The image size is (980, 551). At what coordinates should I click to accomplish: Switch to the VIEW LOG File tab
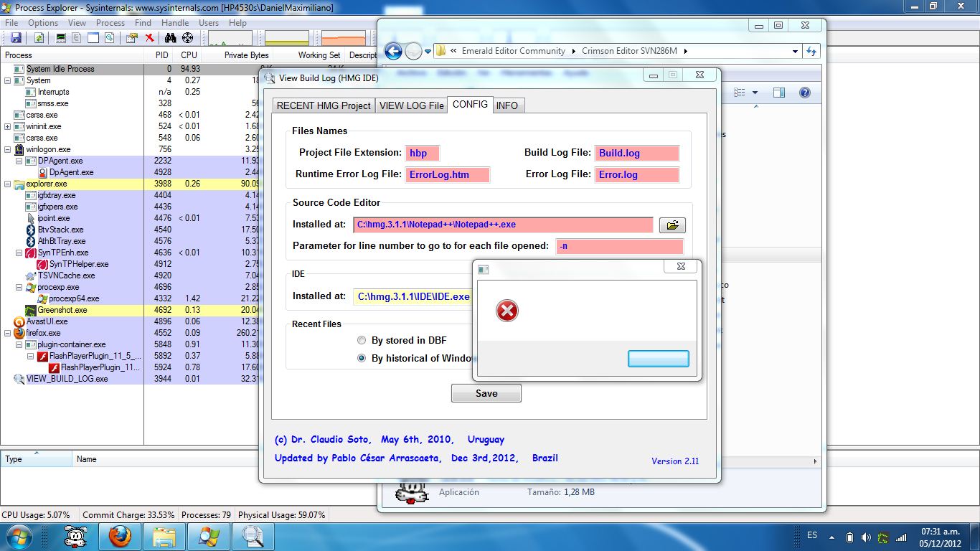click(x=411, y=105)
